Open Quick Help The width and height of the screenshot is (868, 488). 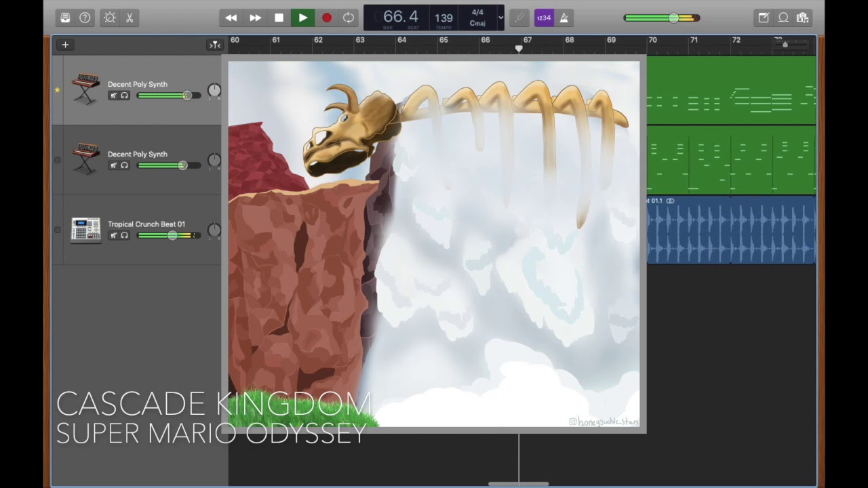coord(85,18)
